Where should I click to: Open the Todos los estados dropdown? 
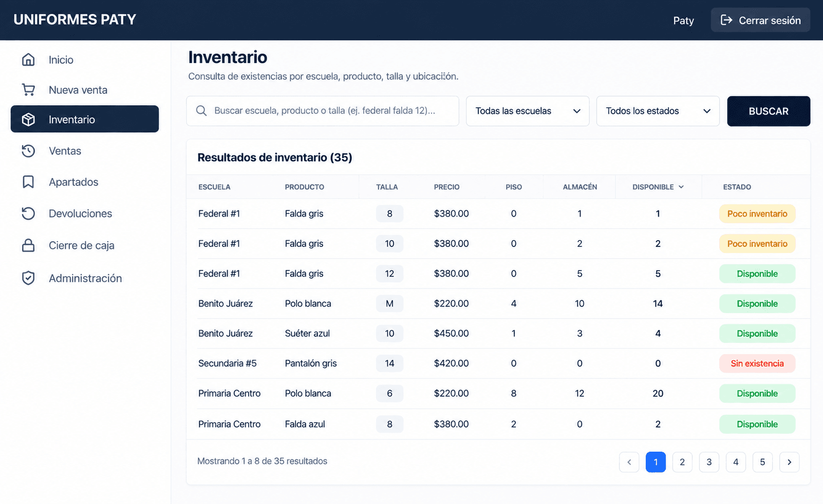tap(658, 111)
